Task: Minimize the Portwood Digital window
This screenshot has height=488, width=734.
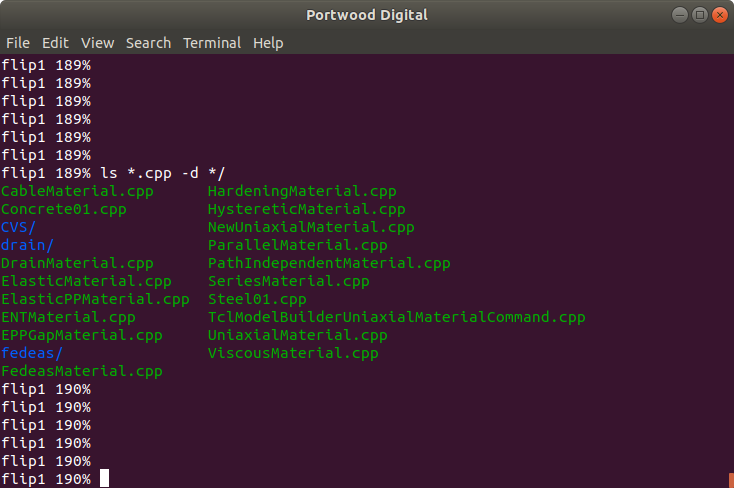Action: point(680,15)
